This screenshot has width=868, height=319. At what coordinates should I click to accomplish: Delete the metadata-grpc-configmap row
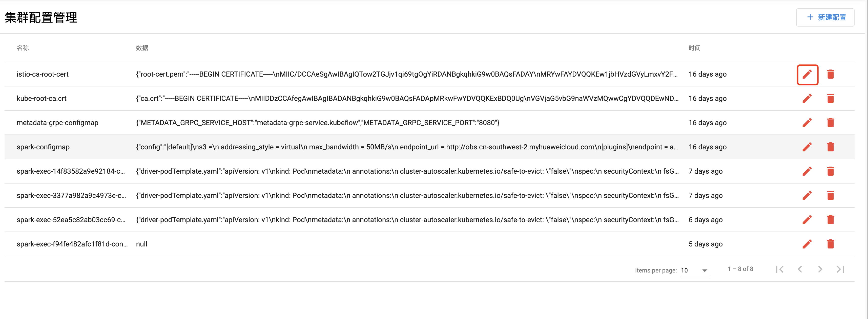click(x=830, y=123)
